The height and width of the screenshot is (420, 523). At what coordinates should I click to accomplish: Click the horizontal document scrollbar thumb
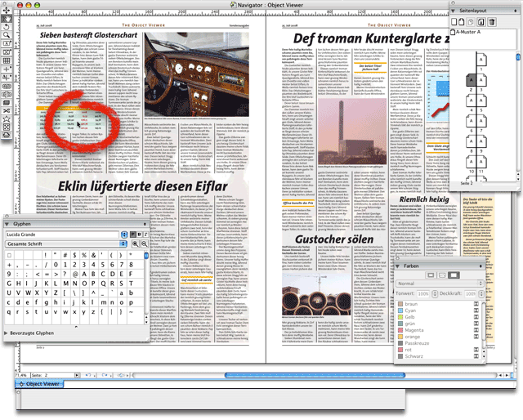pos(315,376)
